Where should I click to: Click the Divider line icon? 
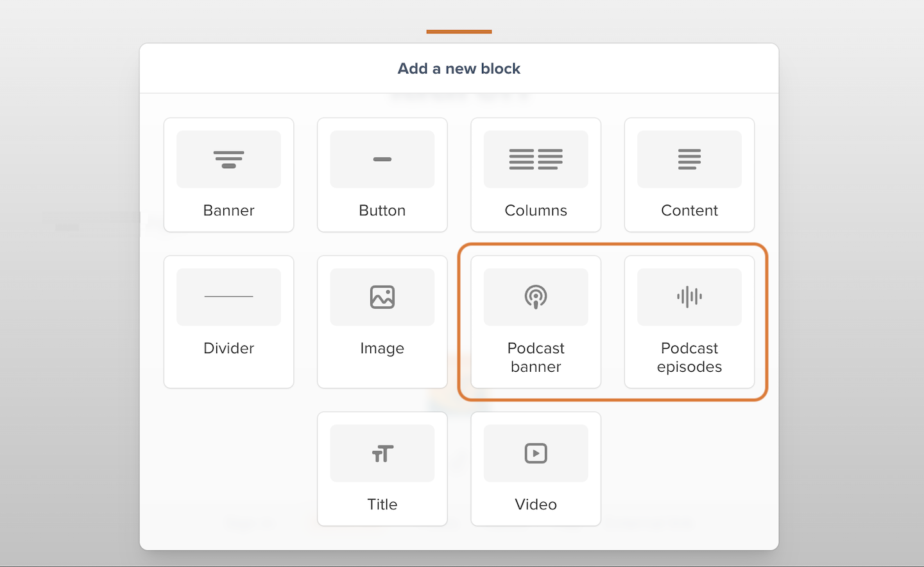pyautogui.click(x=228, y=296)
